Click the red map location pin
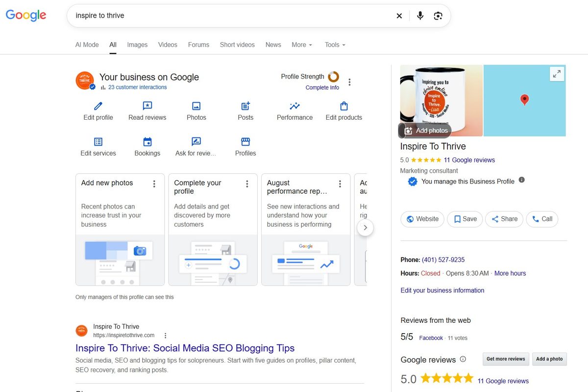 click(524, 100)
